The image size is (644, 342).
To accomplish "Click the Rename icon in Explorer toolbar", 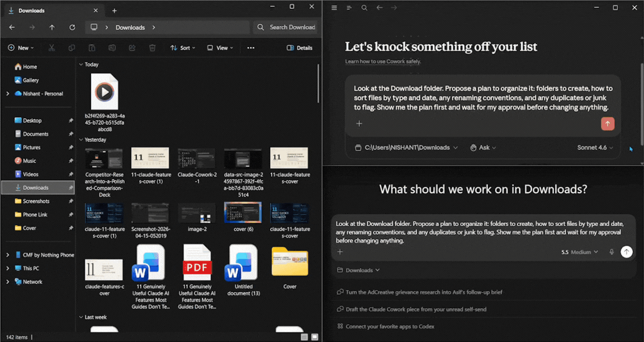I will tap(112, 48).
